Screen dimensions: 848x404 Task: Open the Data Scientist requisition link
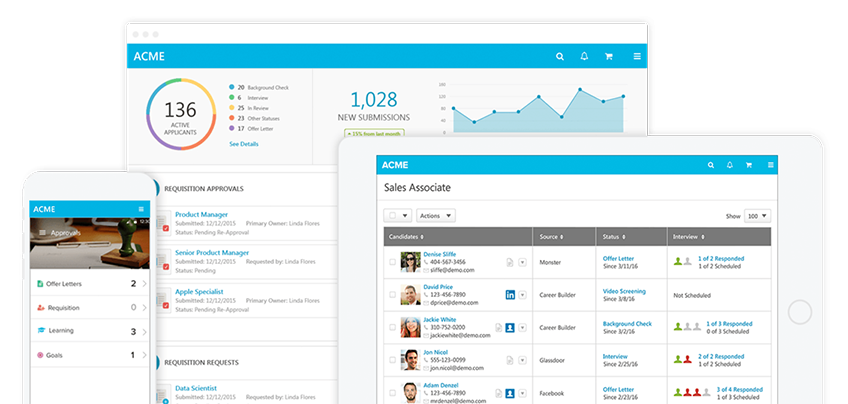tap(196, 388)
